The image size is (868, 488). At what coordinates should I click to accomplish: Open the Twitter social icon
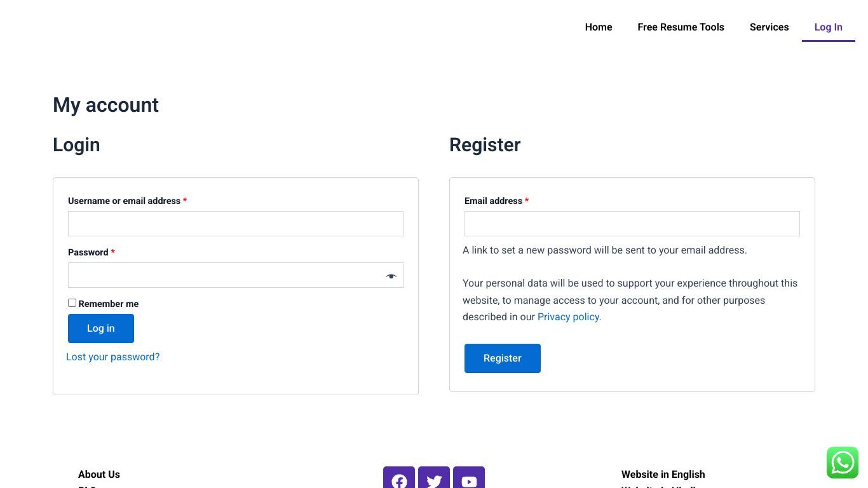coord(434,478)
